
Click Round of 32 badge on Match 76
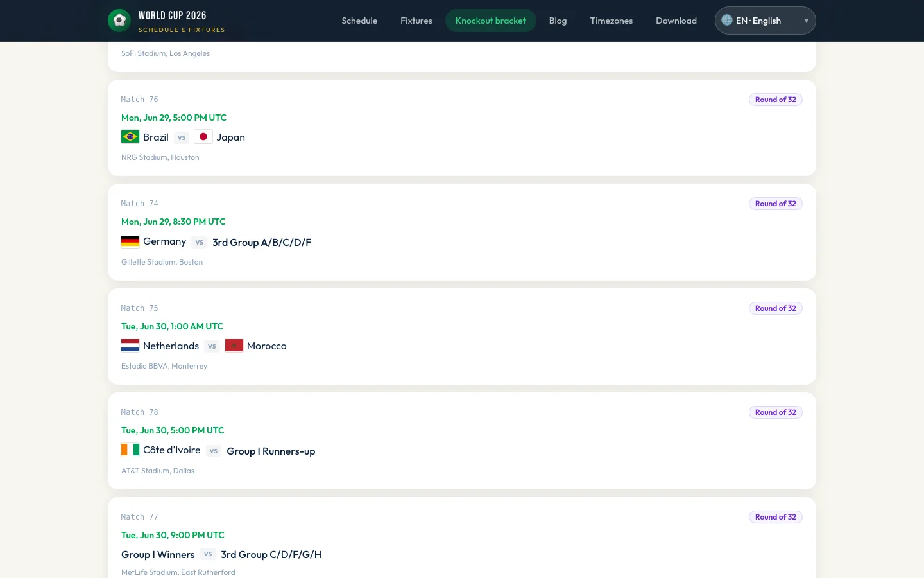click(776, 100)
